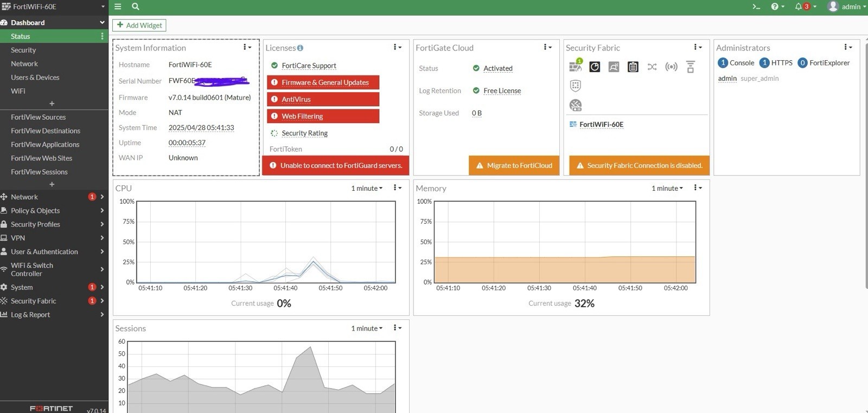Open Security Fabric widget options menu
The image size is (868, 413).
pos(698,47)
